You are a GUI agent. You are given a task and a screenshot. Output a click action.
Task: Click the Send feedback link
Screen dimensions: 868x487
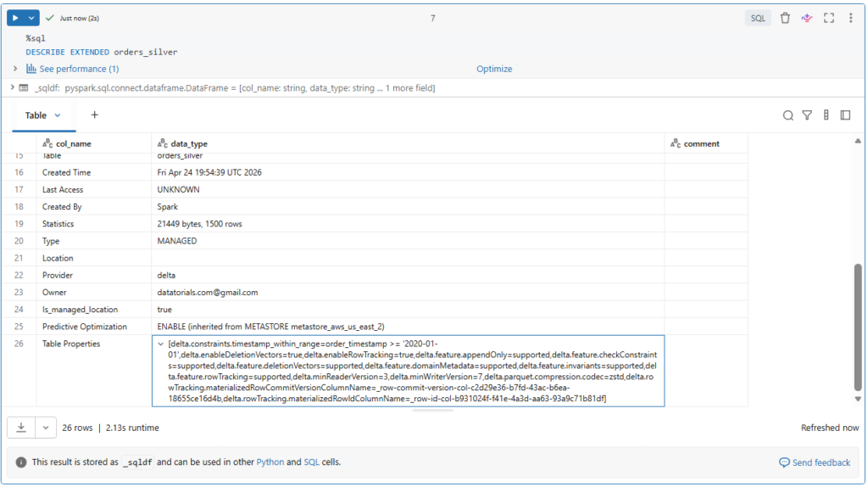(x=815, y=462)
